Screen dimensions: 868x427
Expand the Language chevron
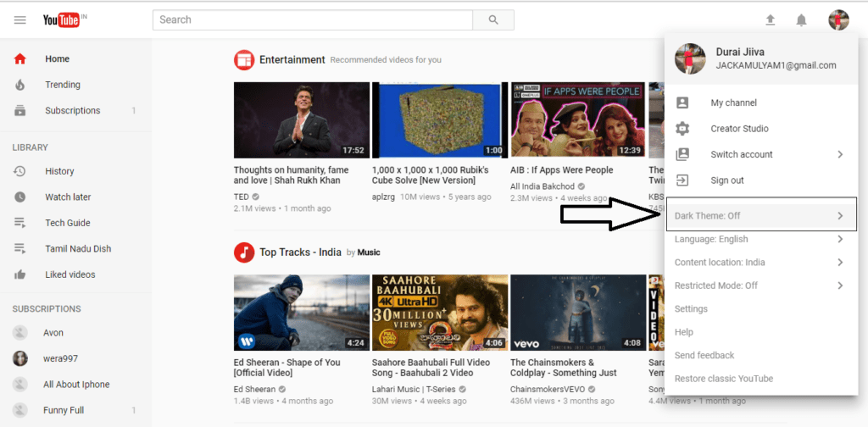coord(840,239)
